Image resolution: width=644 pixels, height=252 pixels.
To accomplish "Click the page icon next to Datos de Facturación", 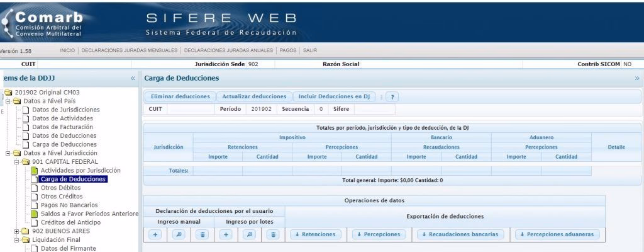I will (26, 127).
